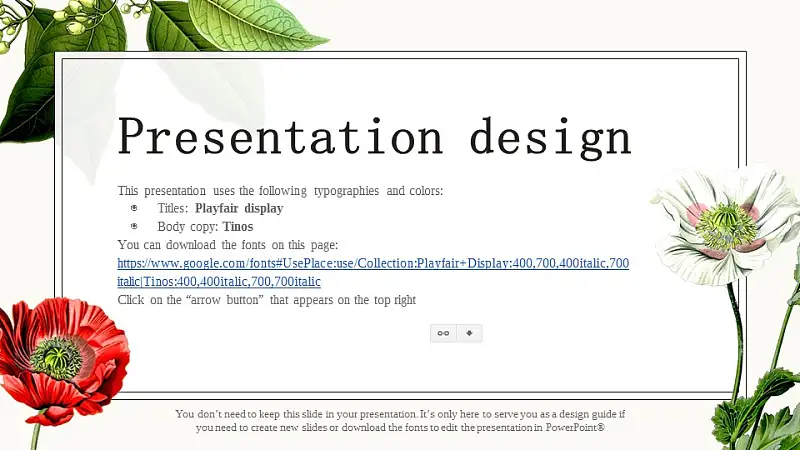The image size is (800, 450).
Task: Click the download arrow icon button
Action: coord(469,333)
